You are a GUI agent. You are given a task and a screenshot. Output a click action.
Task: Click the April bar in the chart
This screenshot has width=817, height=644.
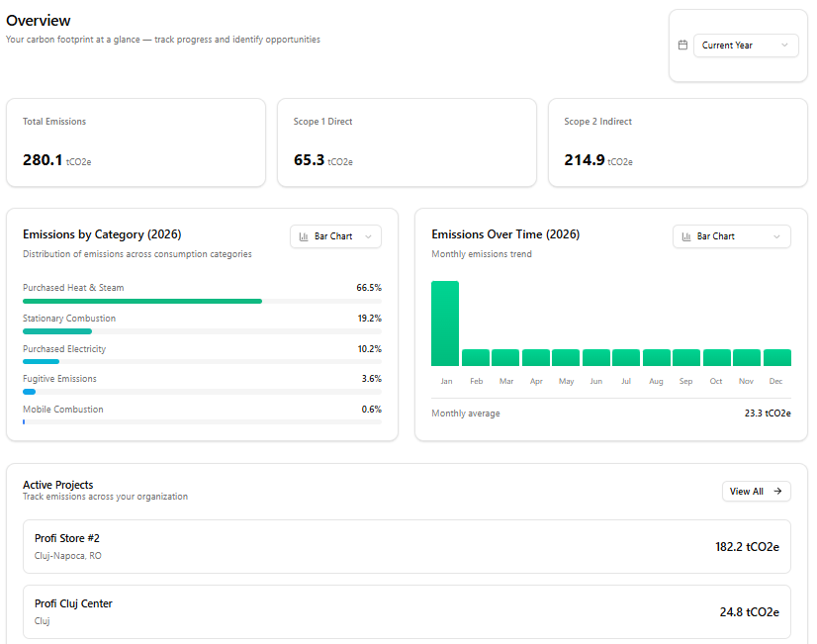(536, 358)
